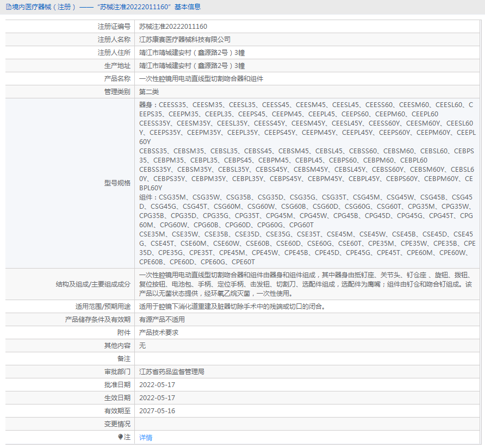Click the 型号规格 label
This screenshot has height=448, width=485.
coord(117,183)
